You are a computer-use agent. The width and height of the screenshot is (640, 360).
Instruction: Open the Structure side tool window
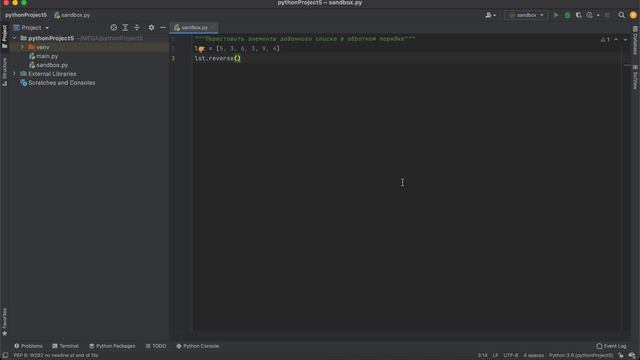(4, 72)
